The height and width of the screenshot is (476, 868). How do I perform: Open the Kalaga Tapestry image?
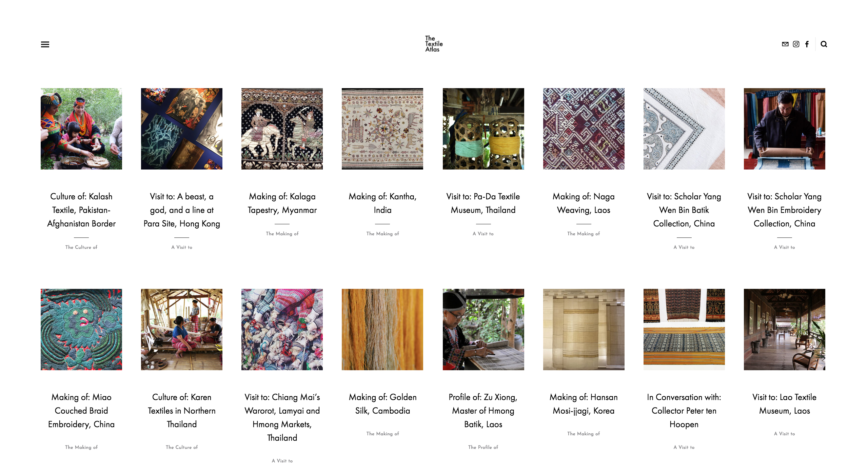[282, 129]
